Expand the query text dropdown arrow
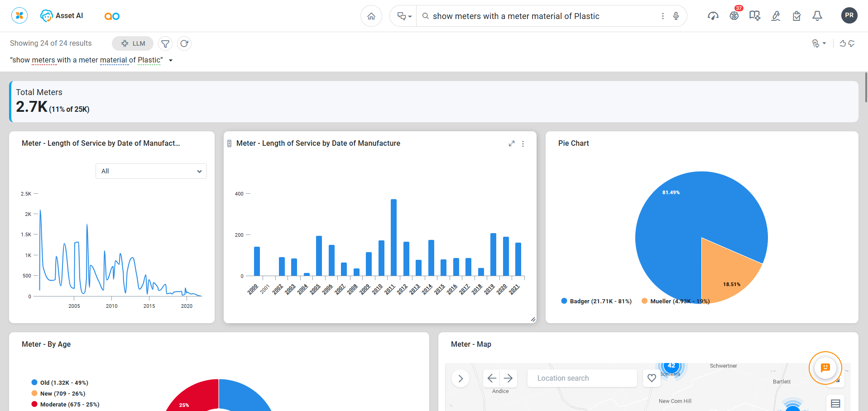Screen dimensions: 868x411 pyautogui.click(x=171, y=60)
